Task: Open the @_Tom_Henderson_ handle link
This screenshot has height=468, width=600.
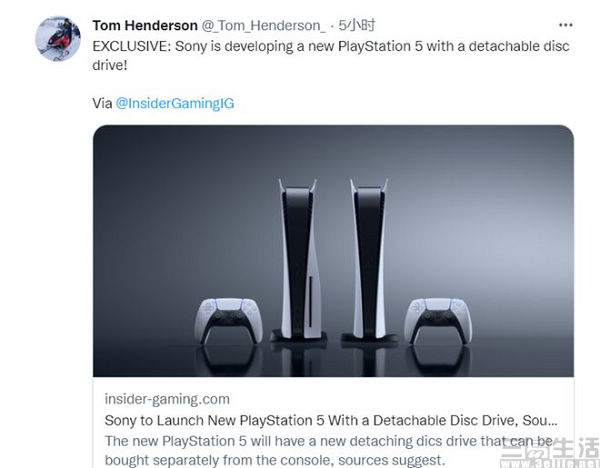Action: 264,26
